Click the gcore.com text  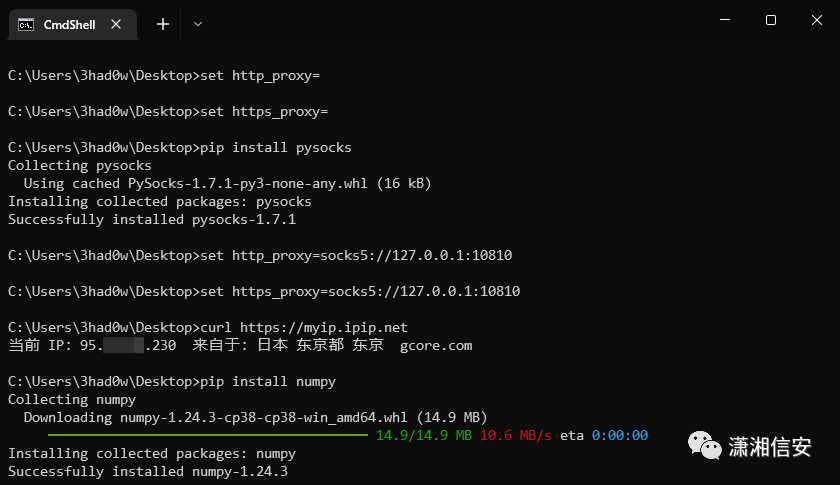coord(436,346)
